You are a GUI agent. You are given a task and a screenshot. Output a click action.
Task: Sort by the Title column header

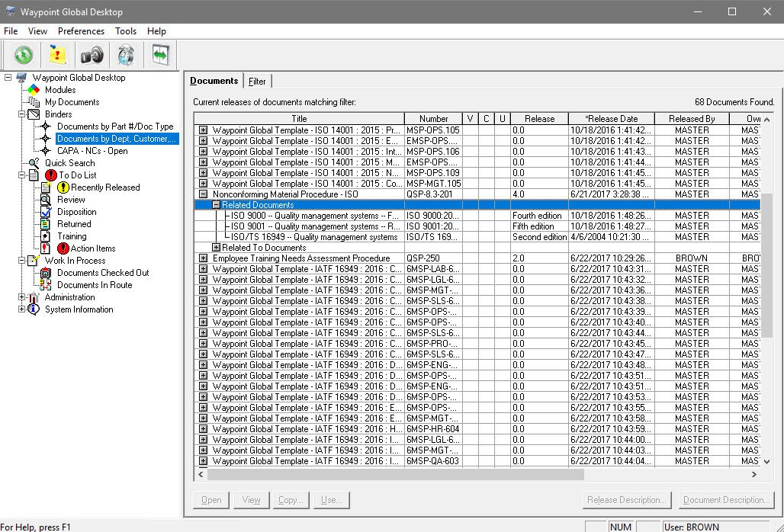pyautogui.click(x=299, y=119)
